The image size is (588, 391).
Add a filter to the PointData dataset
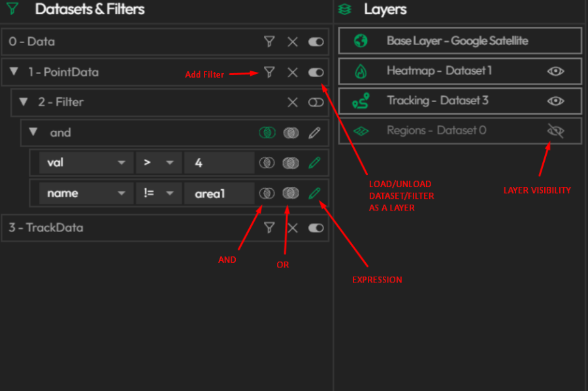pos(269,73)
